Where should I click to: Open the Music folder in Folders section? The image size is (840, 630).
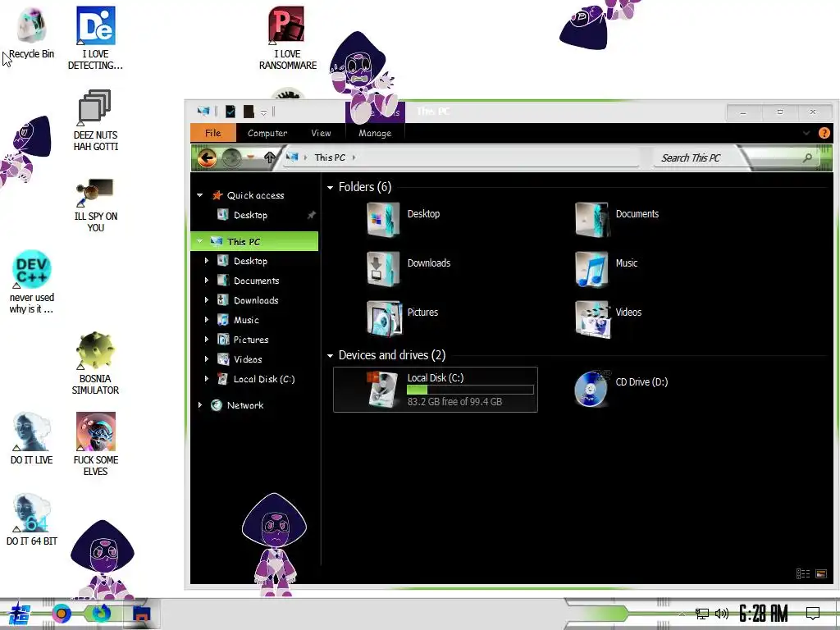coord(606,268)
